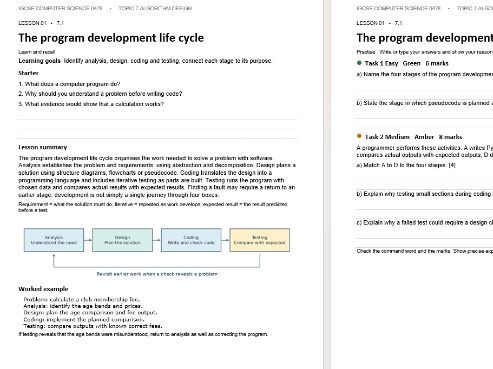Click question 'b) Explain why testing small sections'

(x=425, y=194)
